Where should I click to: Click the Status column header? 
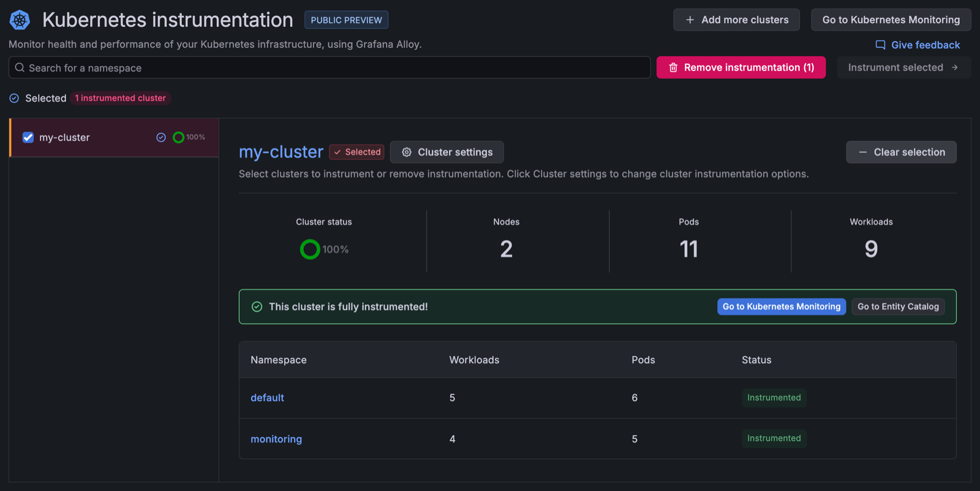(x=756, y=360)
